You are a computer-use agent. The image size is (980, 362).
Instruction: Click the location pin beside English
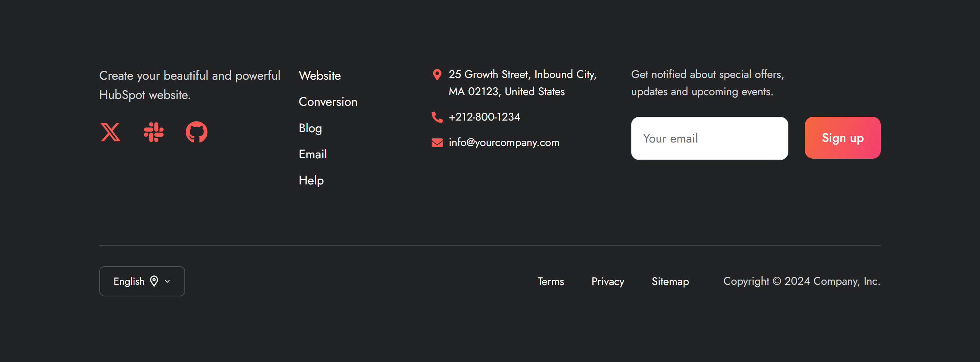[x=154, y=281]
